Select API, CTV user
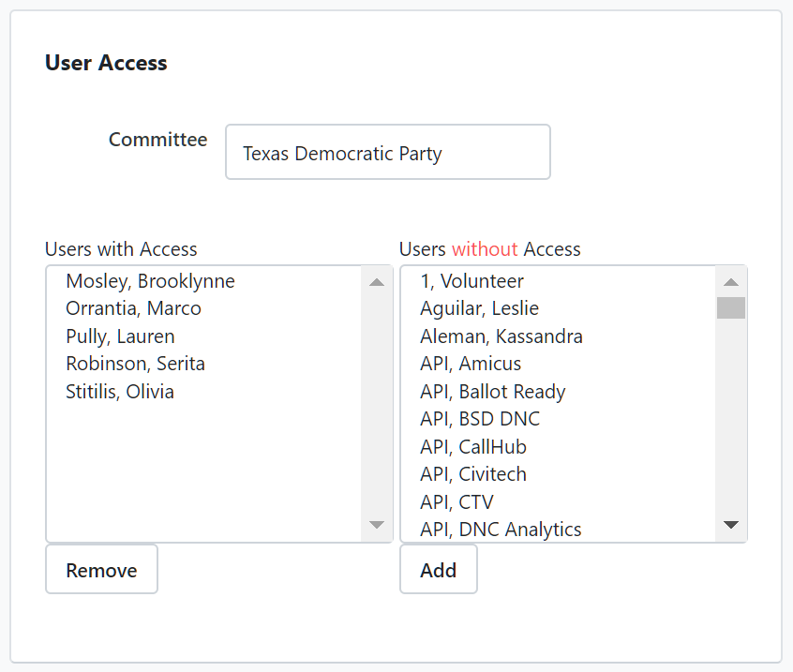The image size is (793, 672). [456, 502]
